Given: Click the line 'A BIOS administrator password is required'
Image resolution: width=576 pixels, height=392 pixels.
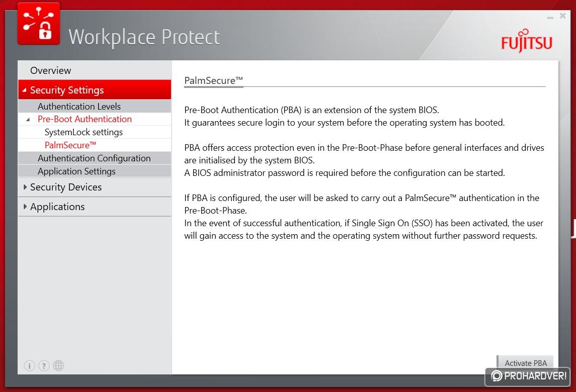Looking at the screenshot, I should (x=345, y=172).
